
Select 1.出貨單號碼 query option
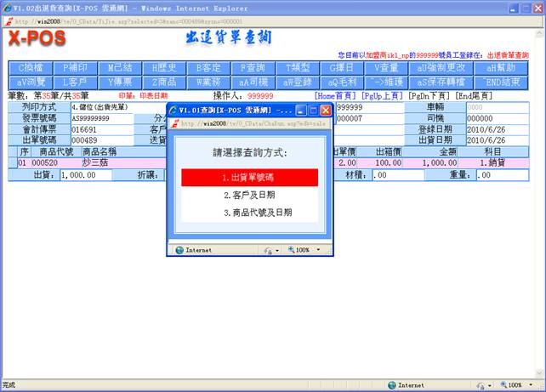(249, 178)
